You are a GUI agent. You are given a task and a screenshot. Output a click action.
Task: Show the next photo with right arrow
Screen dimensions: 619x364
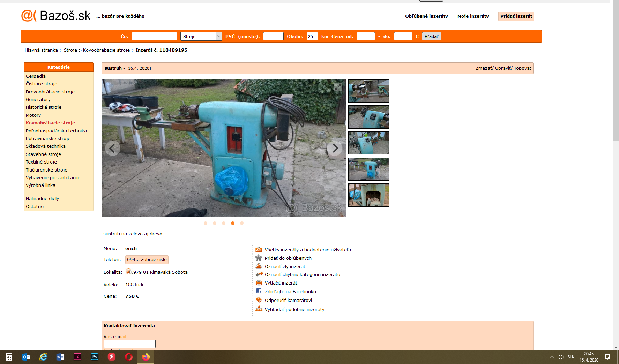pos(335,148)
